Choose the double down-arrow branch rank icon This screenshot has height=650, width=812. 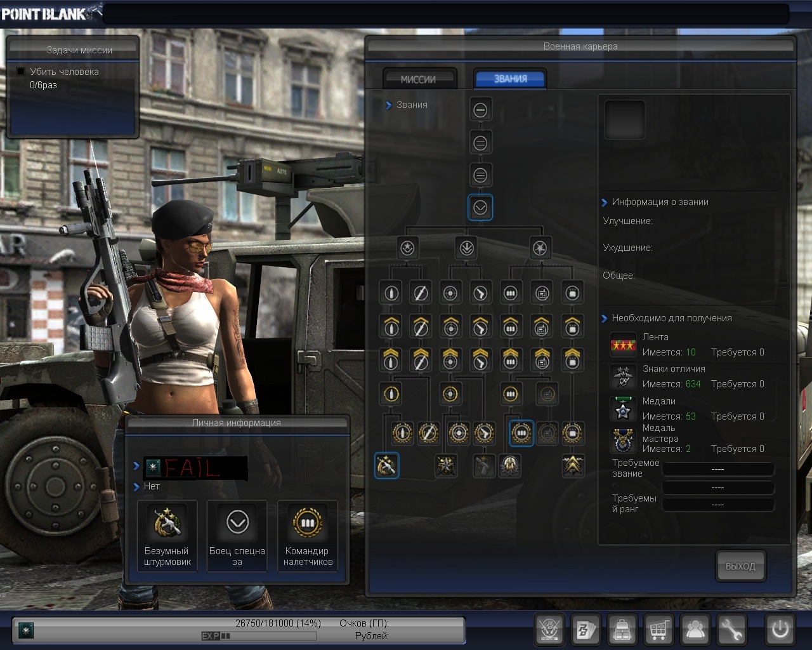point(467,248)
